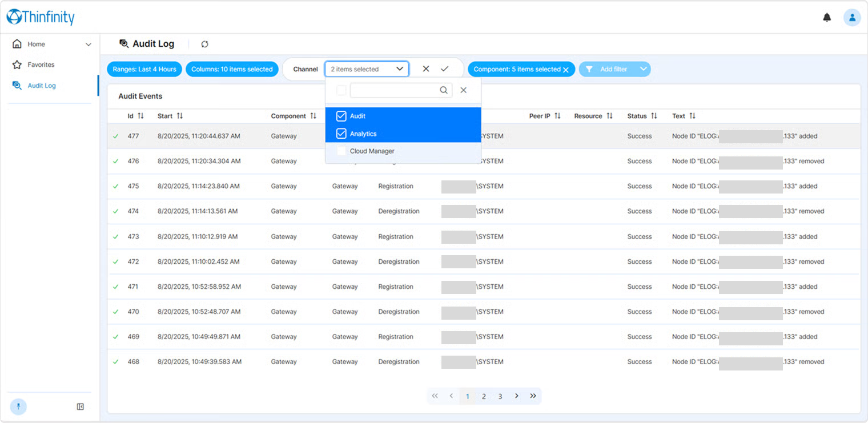
Task: Open the notifications bell
Action: 827,17
